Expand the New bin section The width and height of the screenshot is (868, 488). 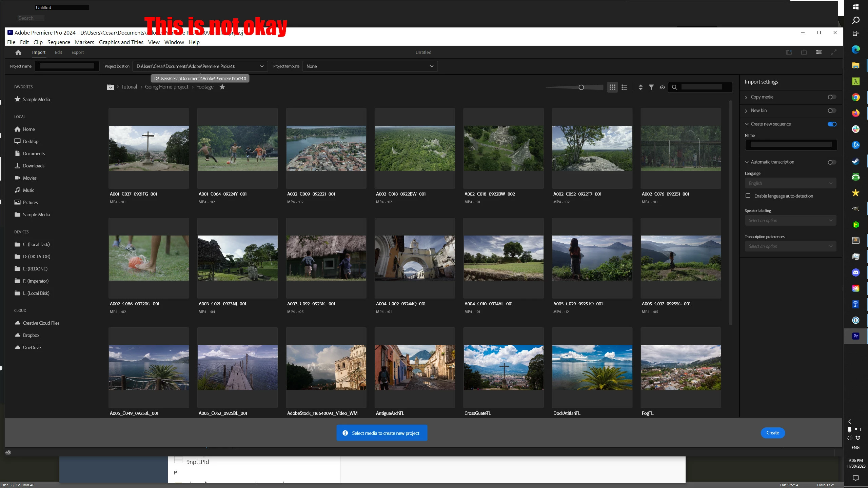pos(746,111)
